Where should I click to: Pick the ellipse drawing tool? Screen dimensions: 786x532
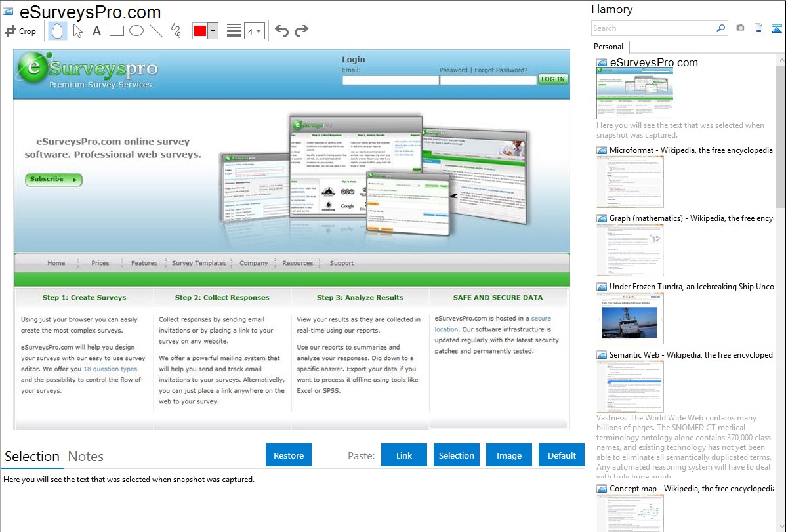pyautogui.click(x=136, y=31)
